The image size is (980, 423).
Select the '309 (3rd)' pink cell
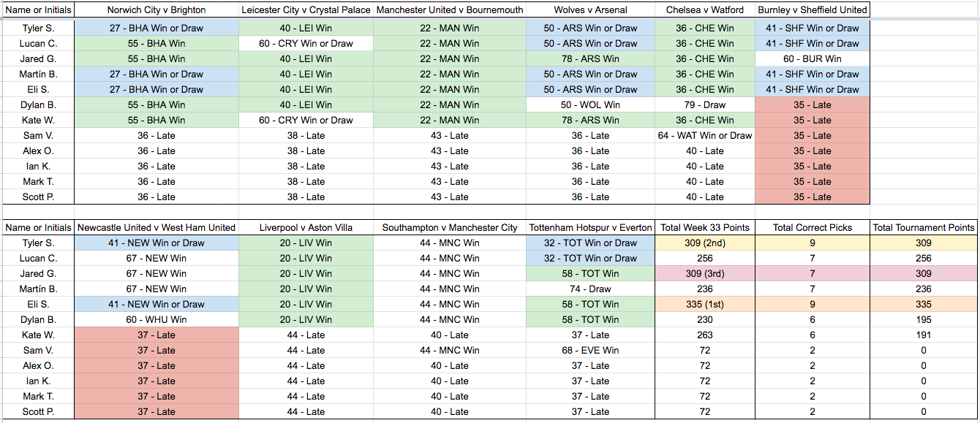click(704, 273)
